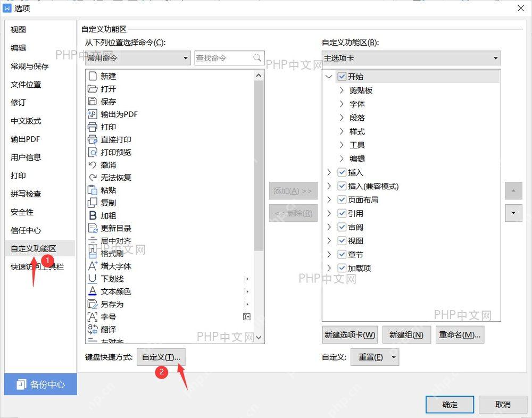Select 文件位置 in the sidebar

point(26,84)
